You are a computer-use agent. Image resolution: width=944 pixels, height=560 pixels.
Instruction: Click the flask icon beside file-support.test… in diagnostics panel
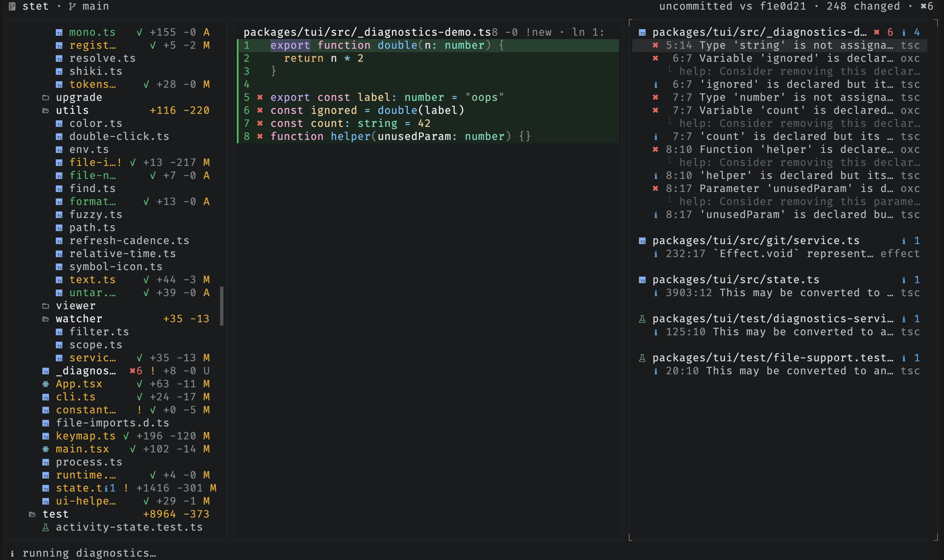(642, 358)
